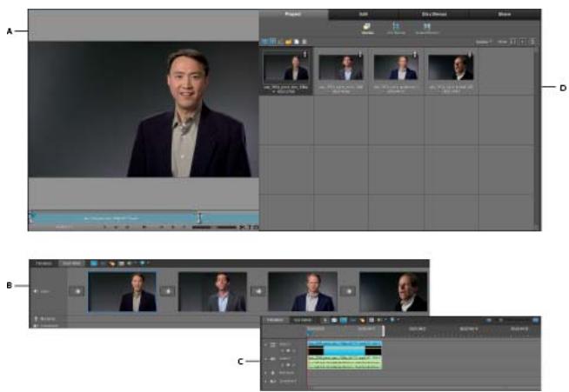Click the orange-yellow icon in Timeline toolbar
Screen dimensions: 569x392
(x=362, y=320)
